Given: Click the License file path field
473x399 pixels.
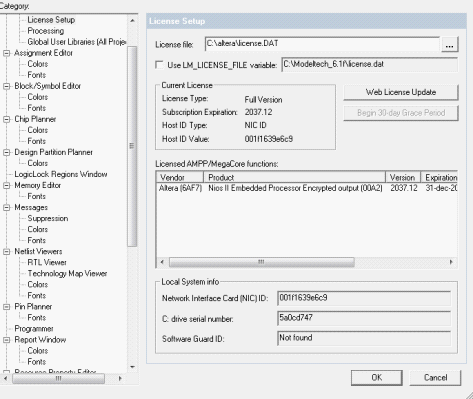Looking at the screenshot, I should 322,44.
